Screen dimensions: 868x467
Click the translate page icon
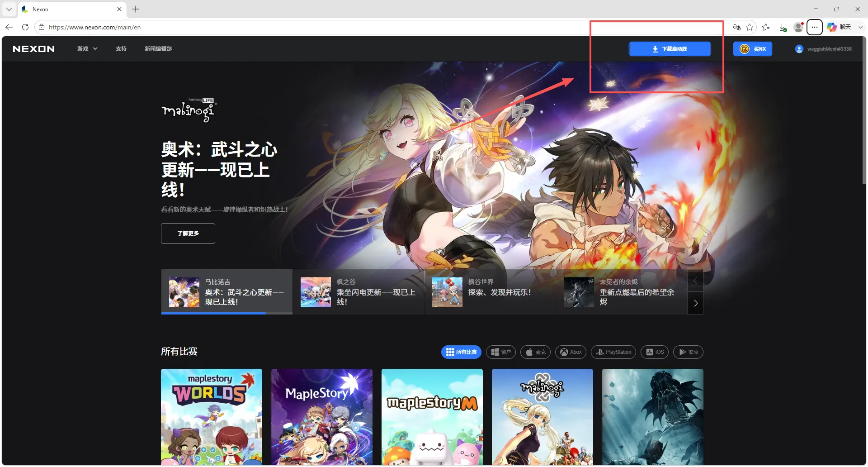tap(737, 27)
